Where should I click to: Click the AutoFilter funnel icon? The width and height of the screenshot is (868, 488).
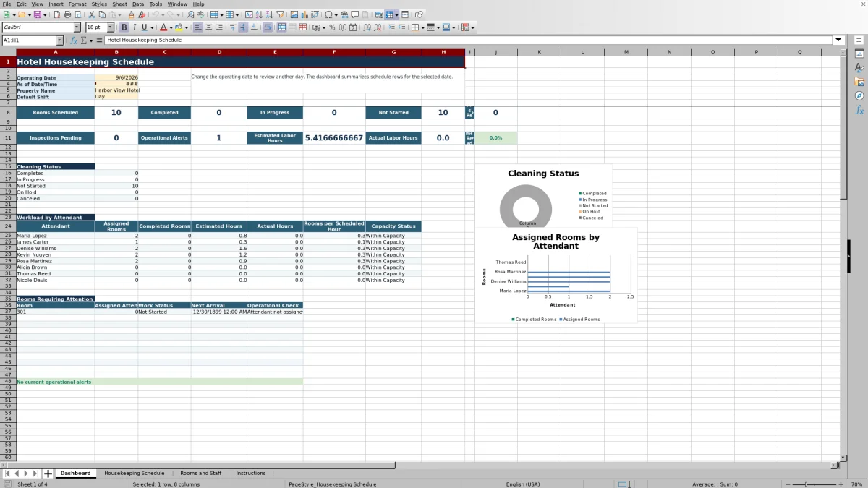[x=280, y=14]
